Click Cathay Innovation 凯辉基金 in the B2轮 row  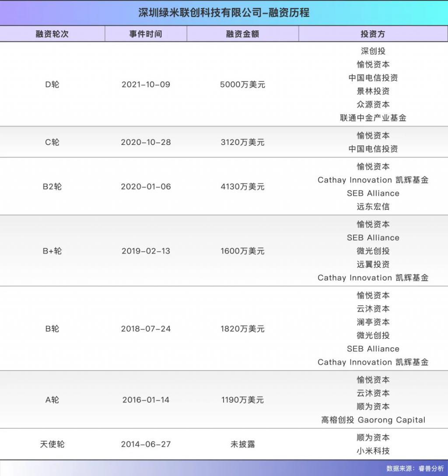[373, 180]
